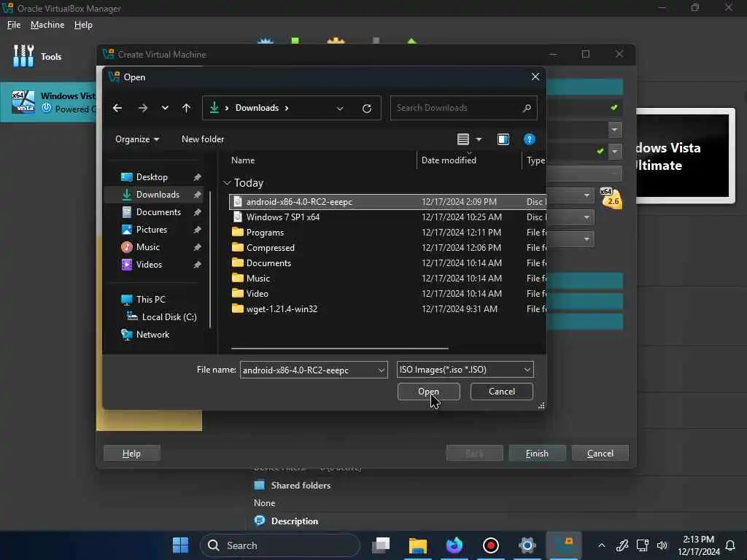Click the taskbar Search box
The image size is (747, 560).
(x=280, y=545)
